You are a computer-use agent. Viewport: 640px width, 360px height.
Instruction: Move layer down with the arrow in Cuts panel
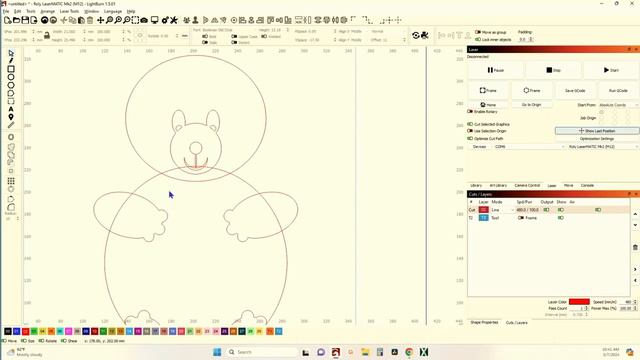635,225
